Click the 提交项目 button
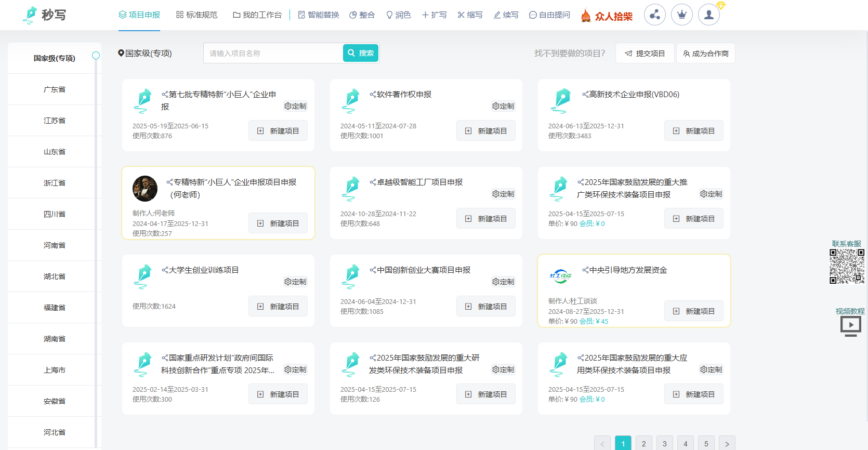 coord(645,53)
